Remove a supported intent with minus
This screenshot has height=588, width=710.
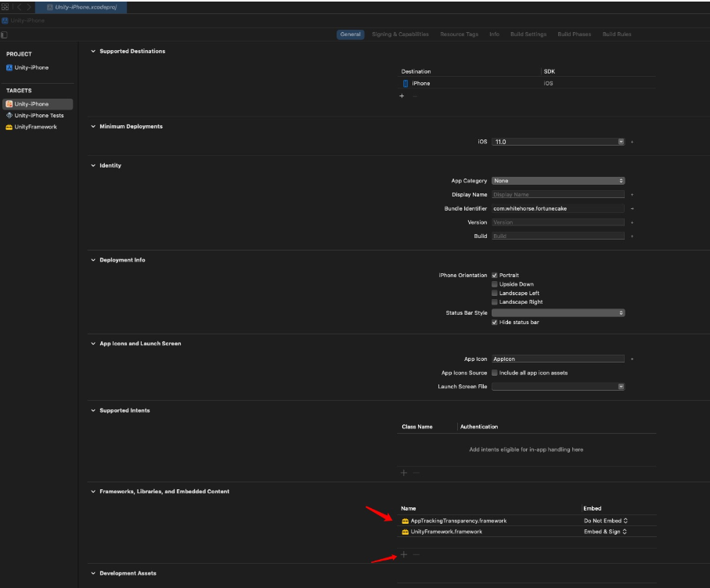click(x=416, y=473)
